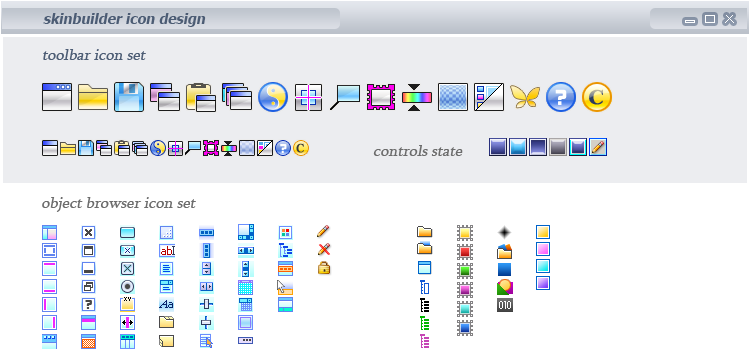Click the mouse cursor over folder icon

click(285, 287)
